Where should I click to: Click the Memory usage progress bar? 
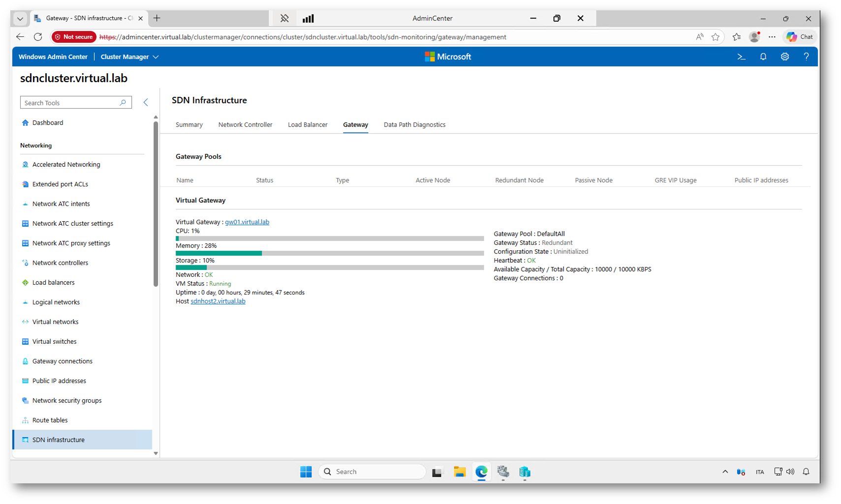[x=329, y=253]
